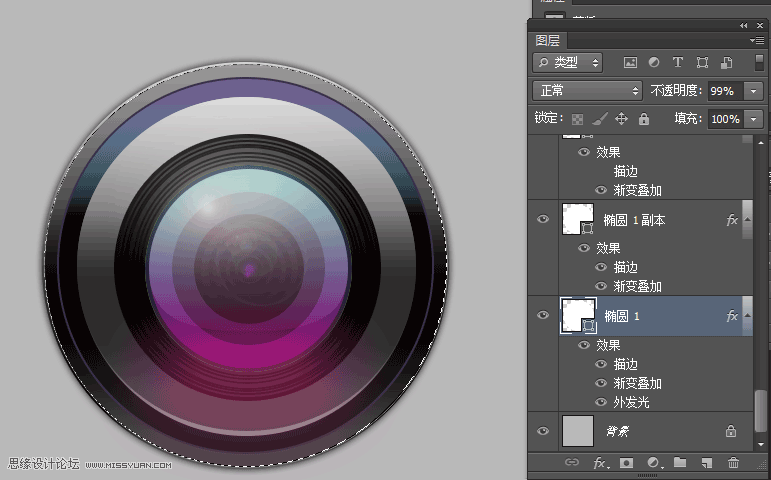Collapse effects arrow on 椭圆 1 layer

[x=747, y=316]
